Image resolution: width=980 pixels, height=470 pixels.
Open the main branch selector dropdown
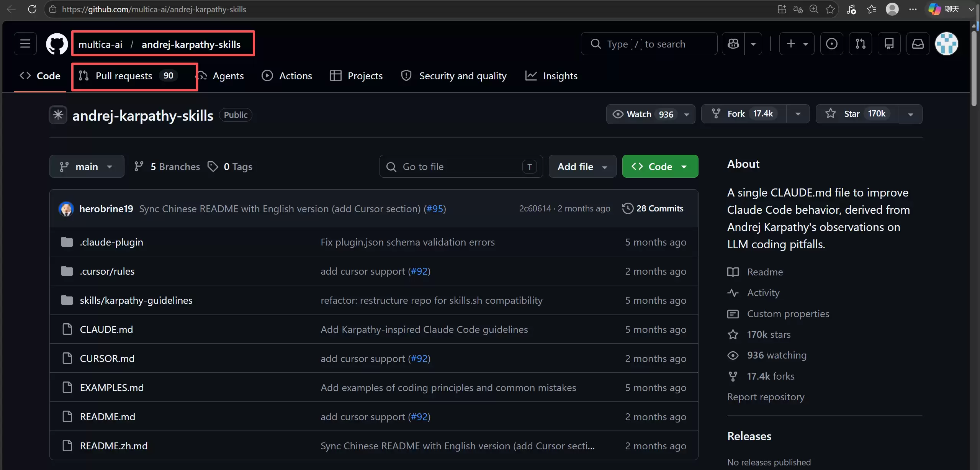(87, 166)
